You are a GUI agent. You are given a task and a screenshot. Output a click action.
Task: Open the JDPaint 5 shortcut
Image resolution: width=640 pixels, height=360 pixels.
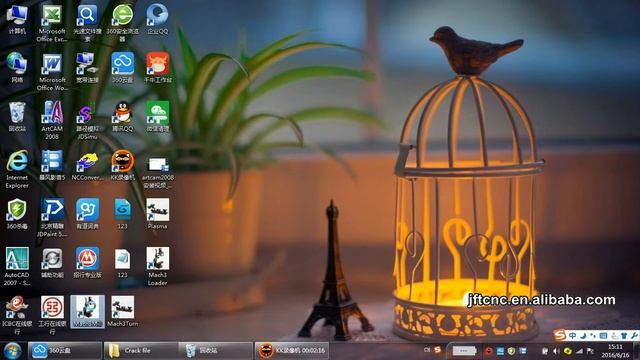pos(52,218)
